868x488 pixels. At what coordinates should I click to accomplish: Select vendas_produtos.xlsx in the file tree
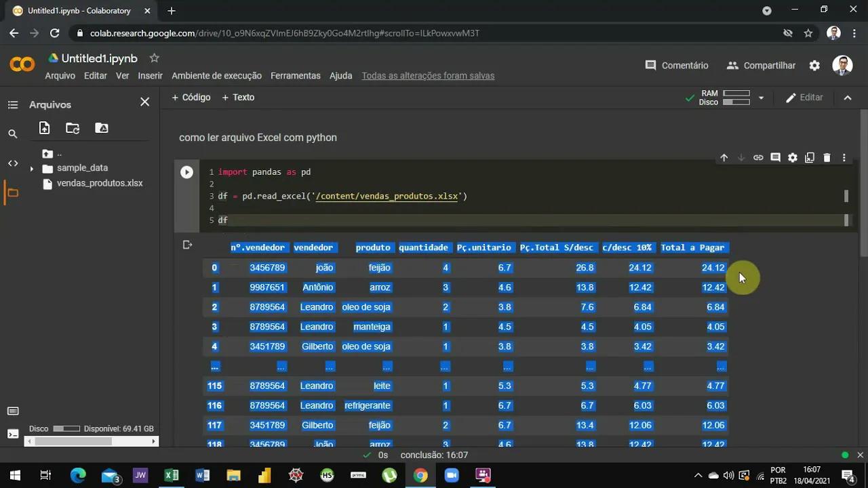[100, 183]
